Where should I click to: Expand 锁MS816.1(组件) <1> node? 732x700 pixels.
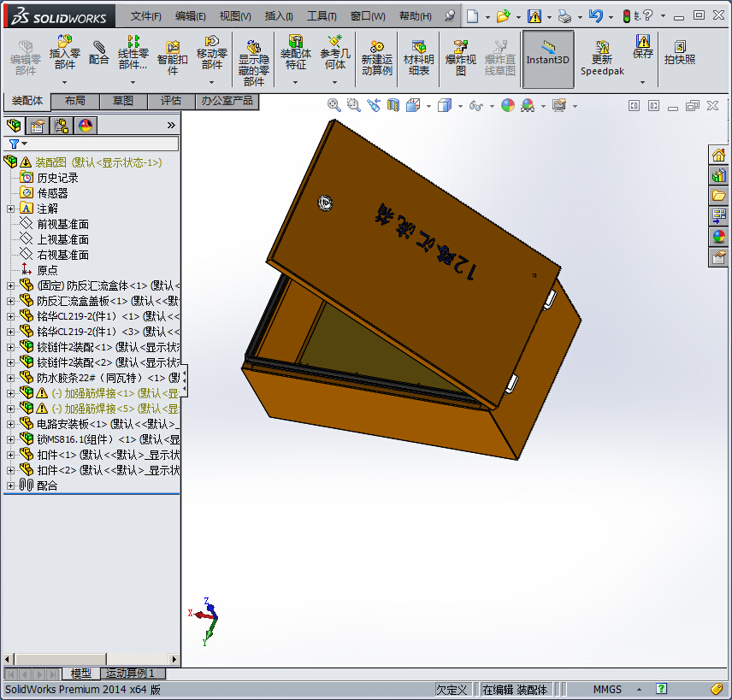tap(10, 439)
